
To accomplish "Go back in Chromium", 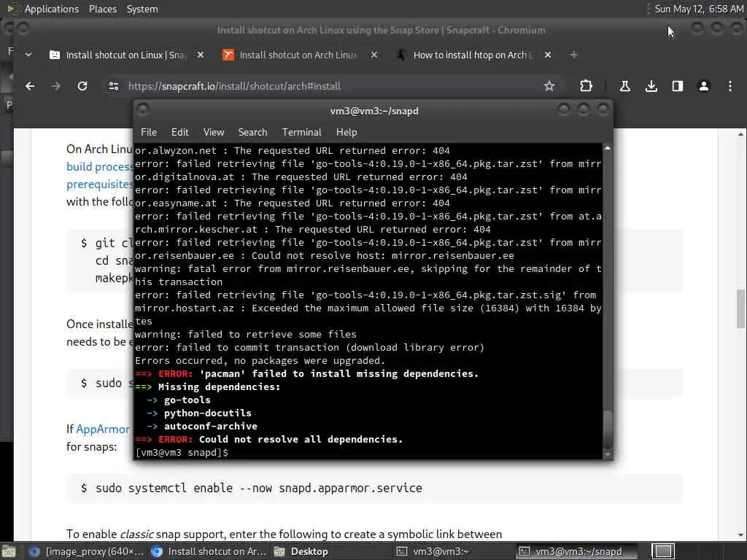I will pyautogui.click(x=30, y=86).
